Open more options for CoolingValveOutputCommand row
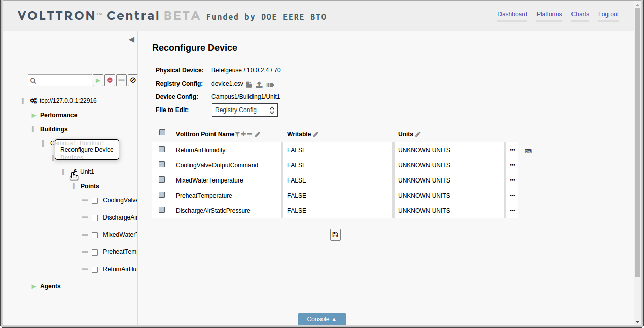 [512, 165]
